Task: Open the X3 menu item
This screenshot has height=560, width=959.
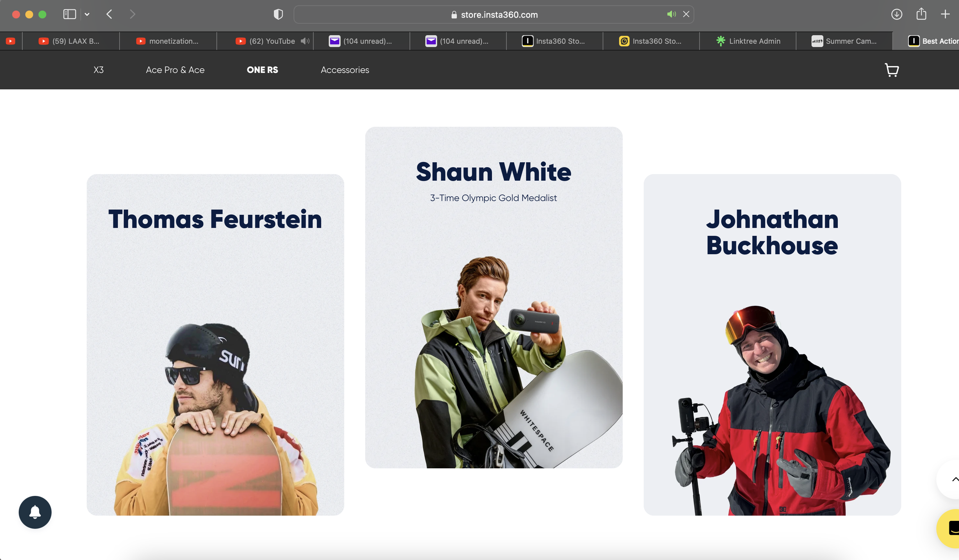Action: [99, 70]
